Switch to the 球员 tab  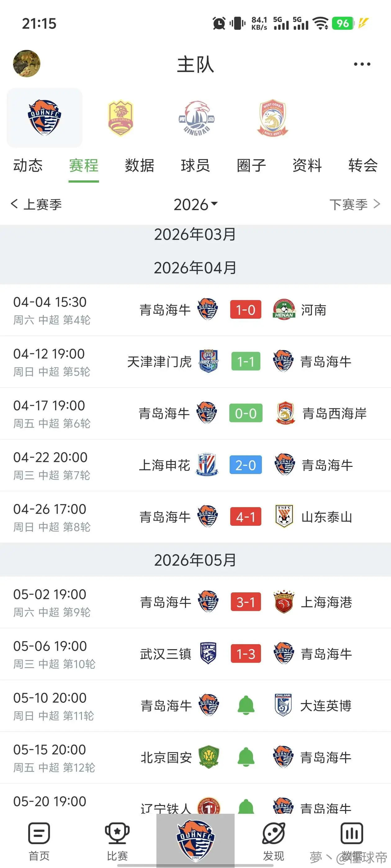point(195,166)
